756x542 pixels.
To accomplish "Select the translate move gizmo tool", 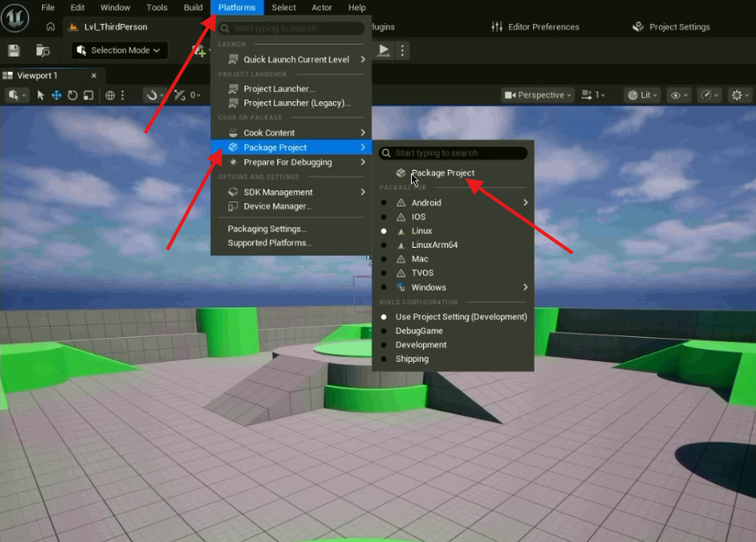I will (x=57, y=95).
